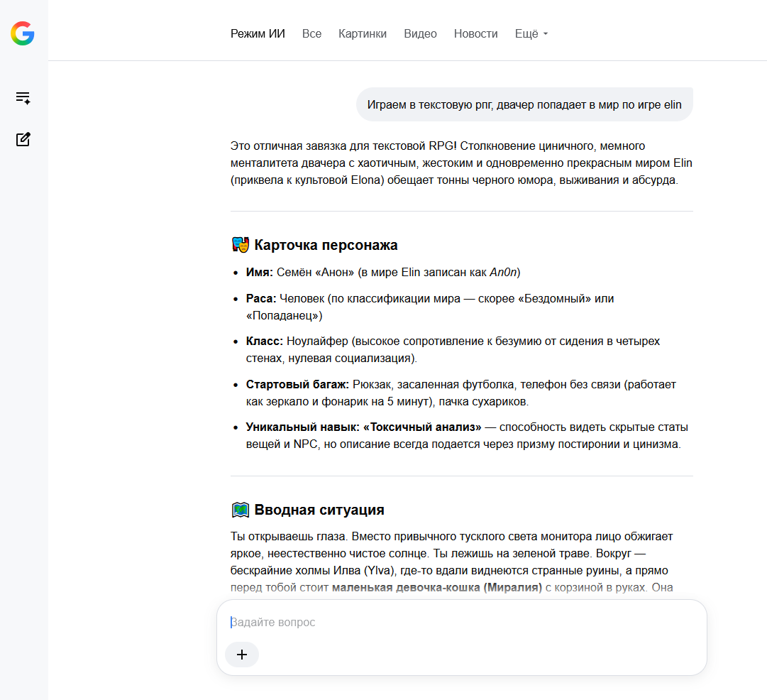Click the Уникальный навык: «Токсичный анализ» text

363,427
